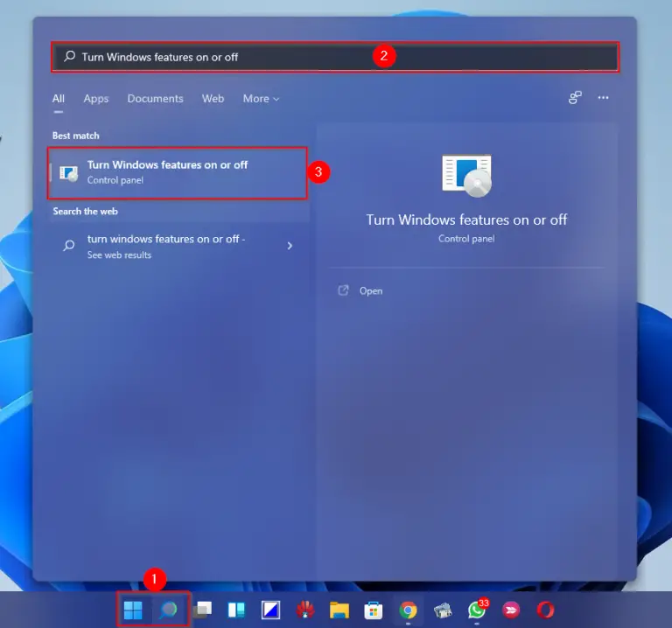The width and height of the screenshot is (672, 628).
Task: Click the Best match result's control panel icon
Action: click(x=68, y=173)
